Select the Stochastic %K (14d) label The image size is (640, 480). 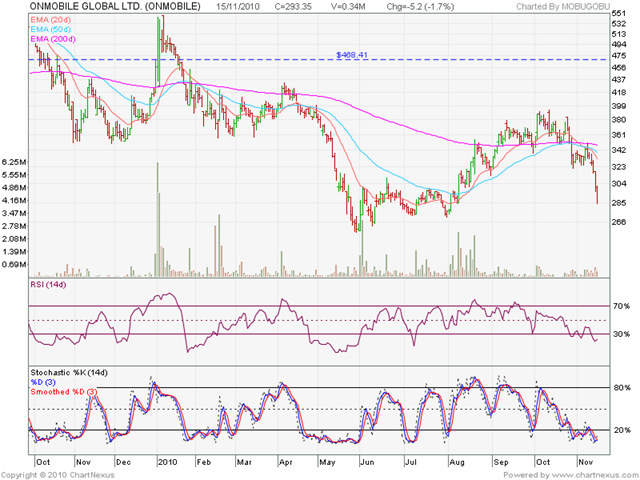(69, 373)
